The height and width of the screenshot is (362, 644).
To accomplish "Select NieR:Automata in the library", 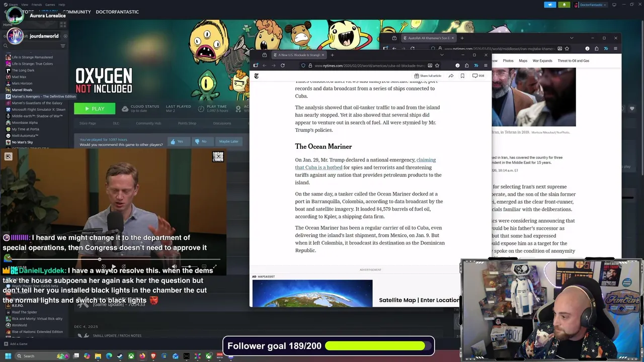I will coord(25,136).
